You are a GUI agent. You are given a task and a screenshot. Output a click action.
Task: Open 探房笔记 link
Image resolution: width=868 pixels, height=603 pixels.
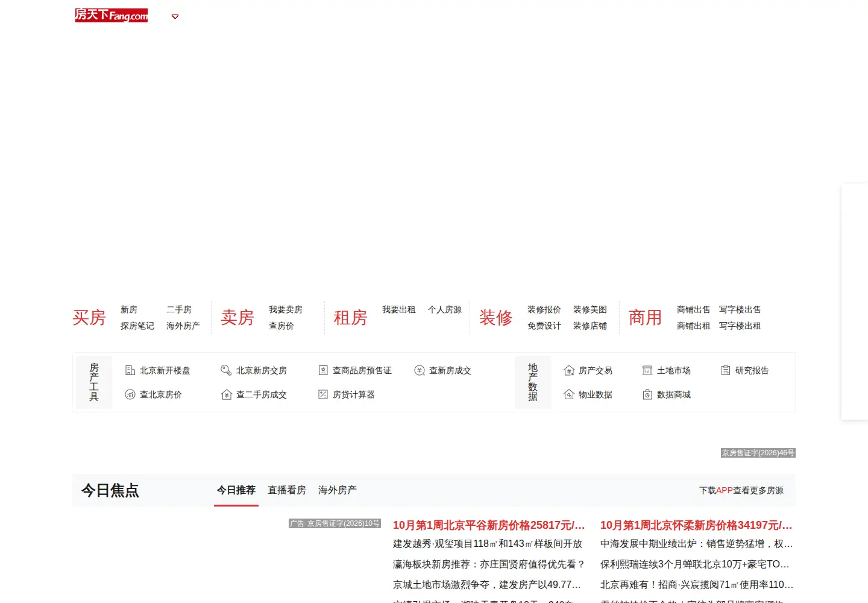pyautogui.click(x=137, y=326)
